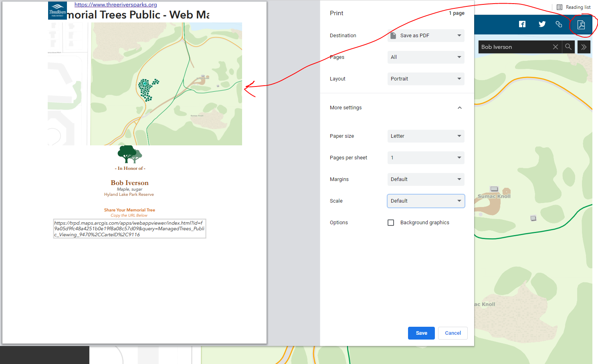Run the search with the magnifier icon
Viewport: 598px width, 364px height.
(568, 47)
